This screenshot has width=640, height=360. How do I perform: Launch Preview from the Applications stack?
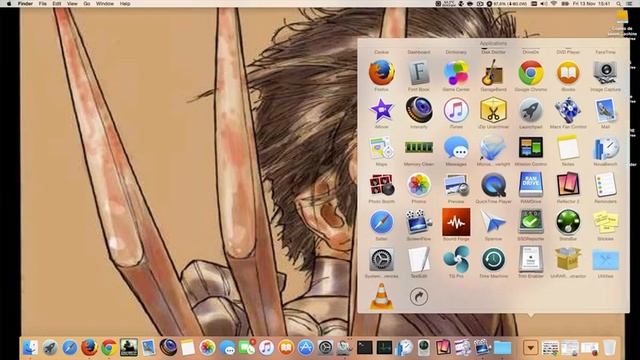[x=456, y=185]
